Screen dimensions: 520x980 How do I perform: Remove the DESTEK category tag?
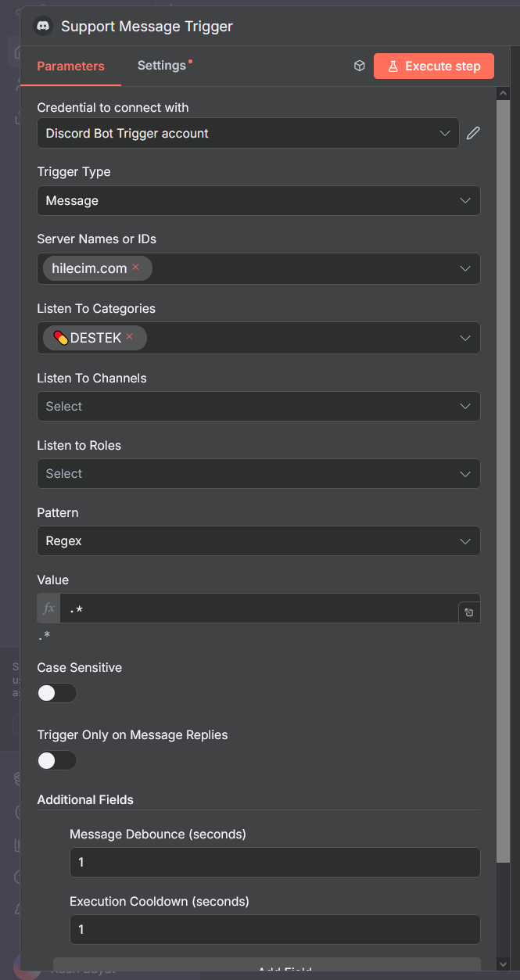(130, 337)
